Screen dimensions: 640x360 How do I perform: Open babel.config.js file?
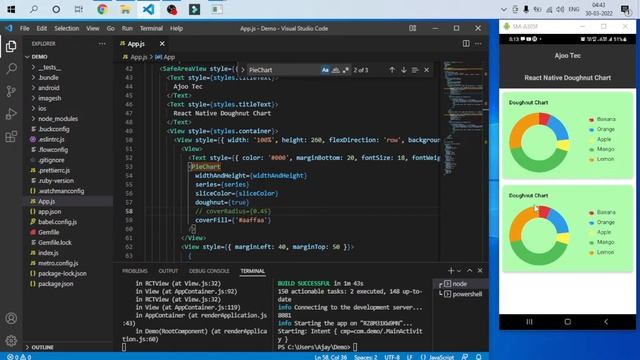tap(57, 222)
